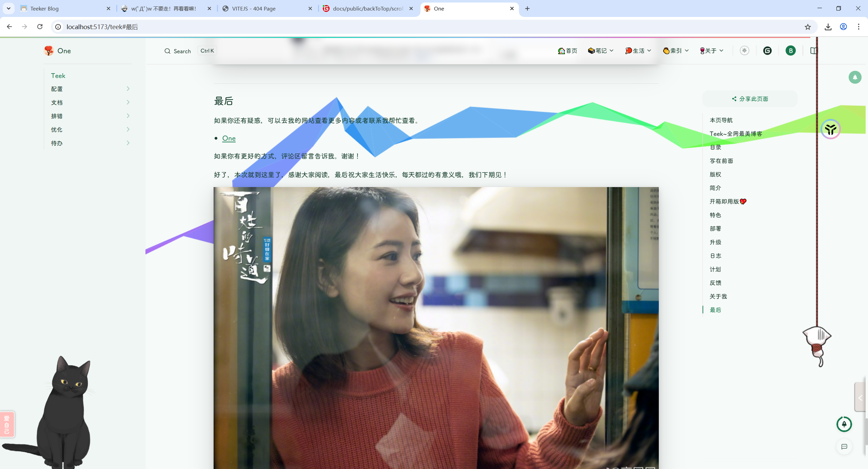This screenshot has width=868, height=469.
Task: Expand the right-edge arrow panel handle
Action: (x=860, y=398)
